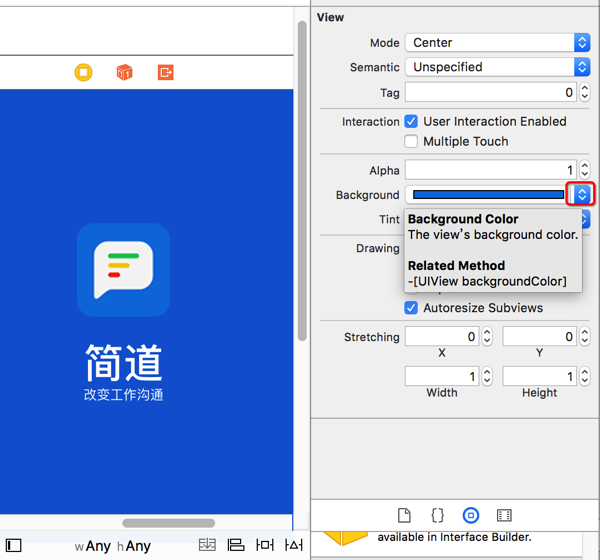Click the Stretching Y field

[540, 336]
